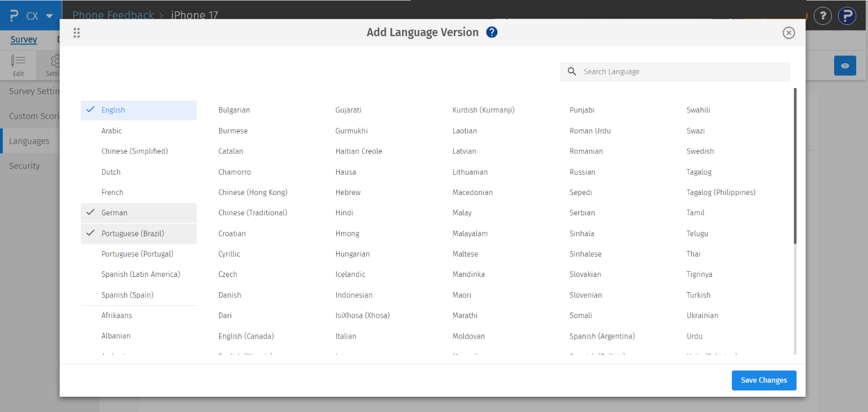
Task: Grab the dialog drag handle dots
Action: click(76, 33)
